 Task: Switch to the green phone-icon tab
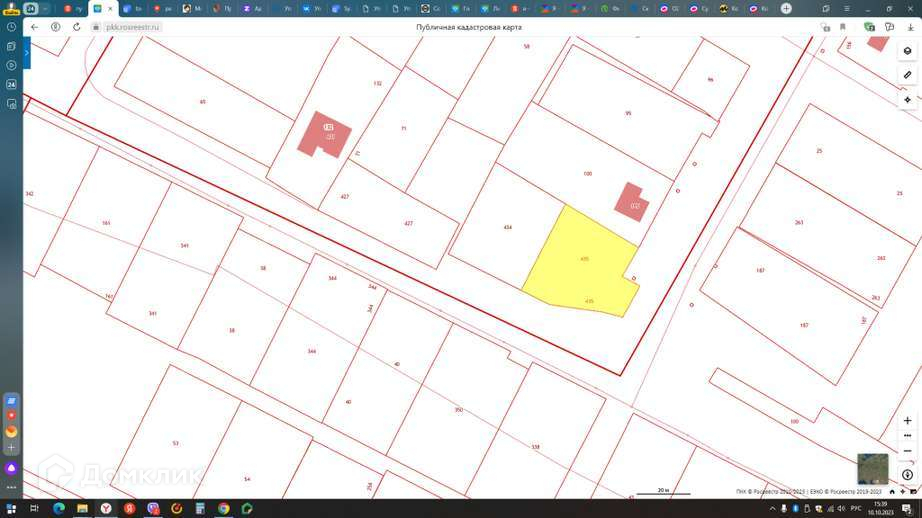tap(610, 9)
